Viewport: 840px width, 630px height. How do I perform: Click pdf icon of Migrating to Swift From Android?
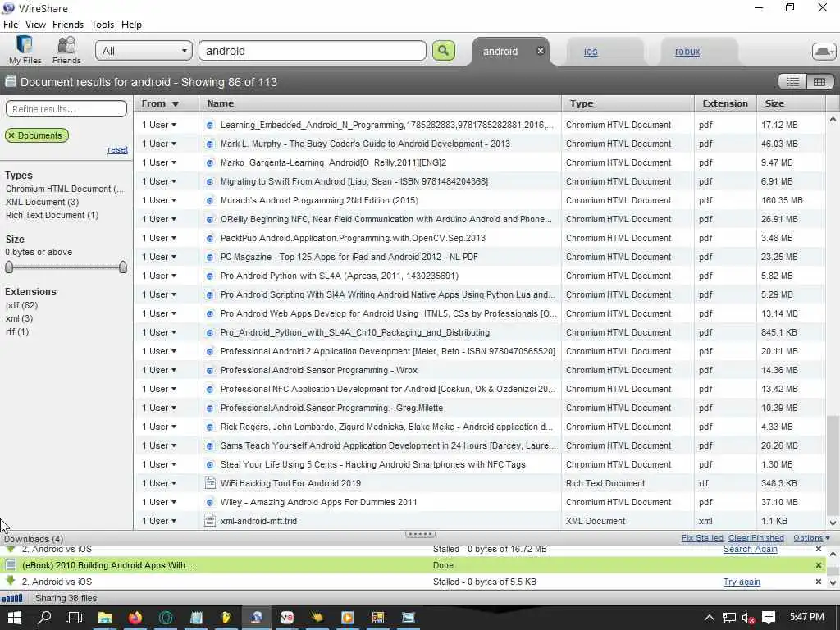[x=210, y=181]
